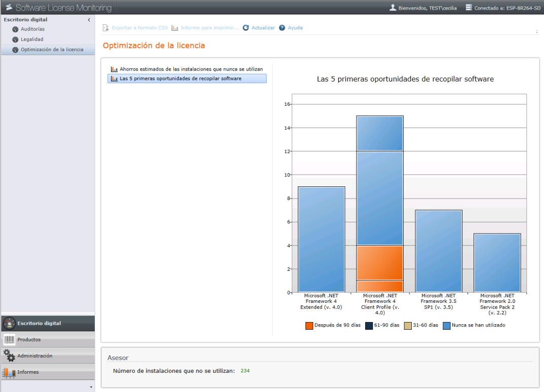Click the 234 unused installations value
544x392 pixels.
[245, 371]
